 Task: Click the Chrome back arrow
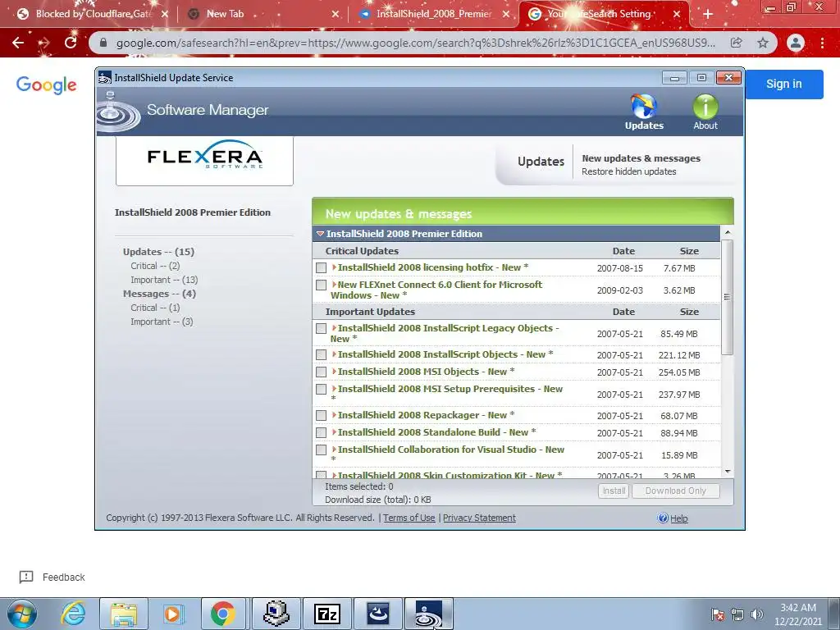click(x=18, y=43)
